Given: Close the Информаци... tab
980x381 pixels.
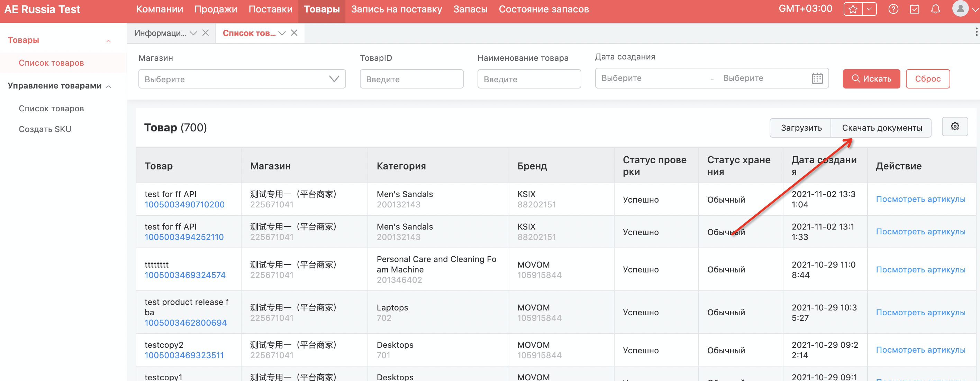Looking at the screenshot, I should coord(206,33).
